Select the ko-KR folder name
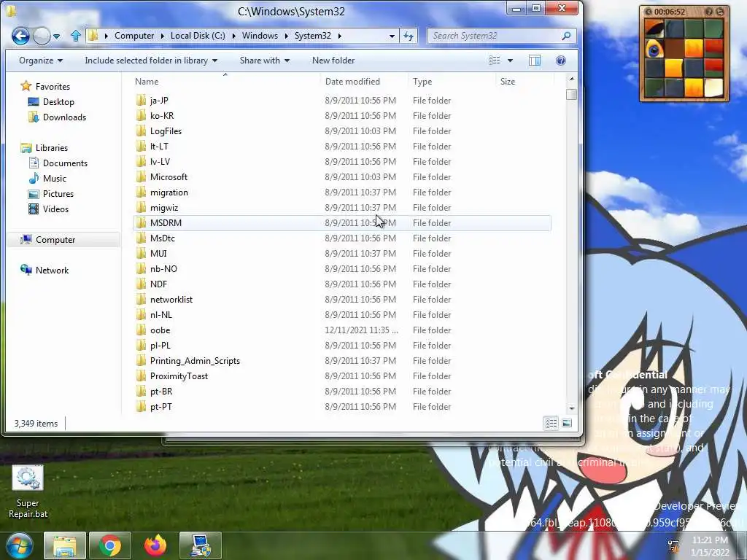This screenshot has height=560, width=747. pos(162,116)
